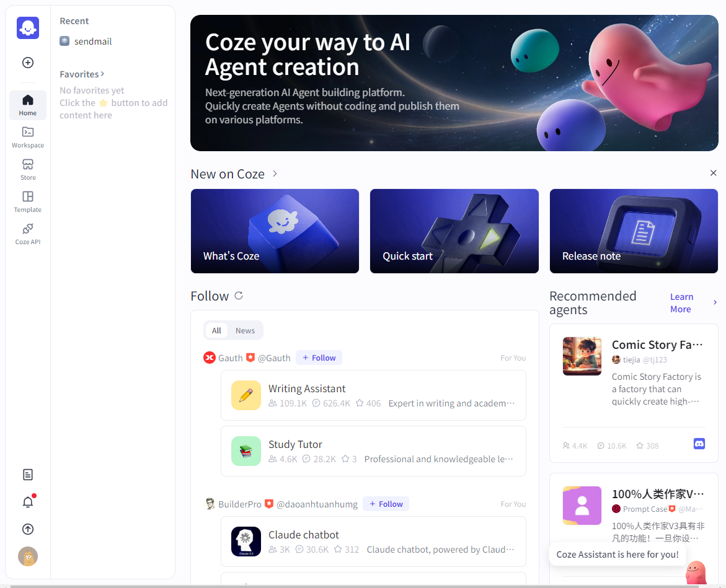Open the Template section

click(28, 202)
